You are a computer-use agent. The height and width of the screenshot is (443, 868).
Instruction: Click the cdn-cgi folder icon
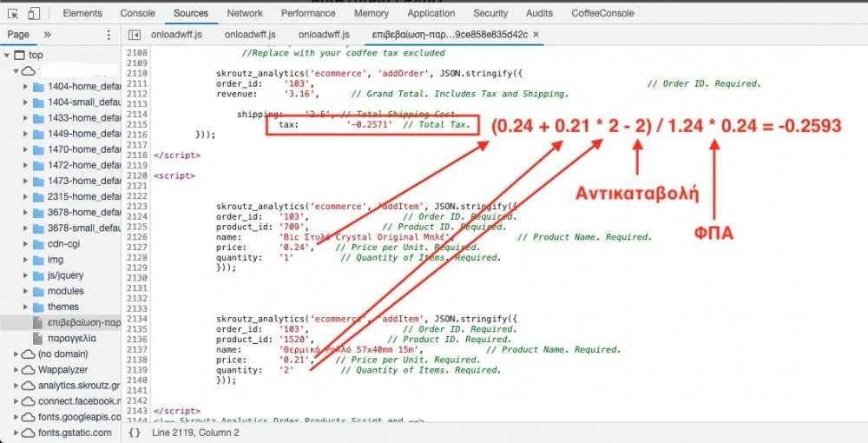click(38, 243)
